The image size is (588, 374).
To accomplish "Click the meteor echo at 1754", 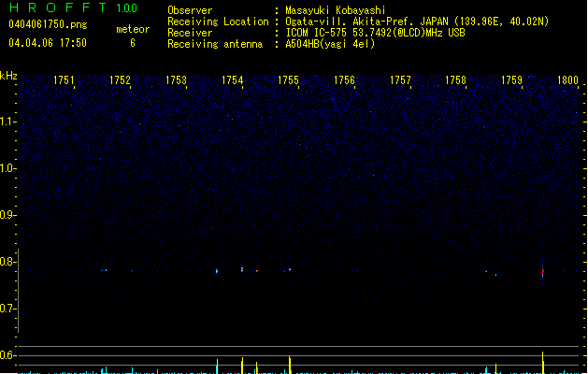I will pyautogui.click(x=242, y=269).
